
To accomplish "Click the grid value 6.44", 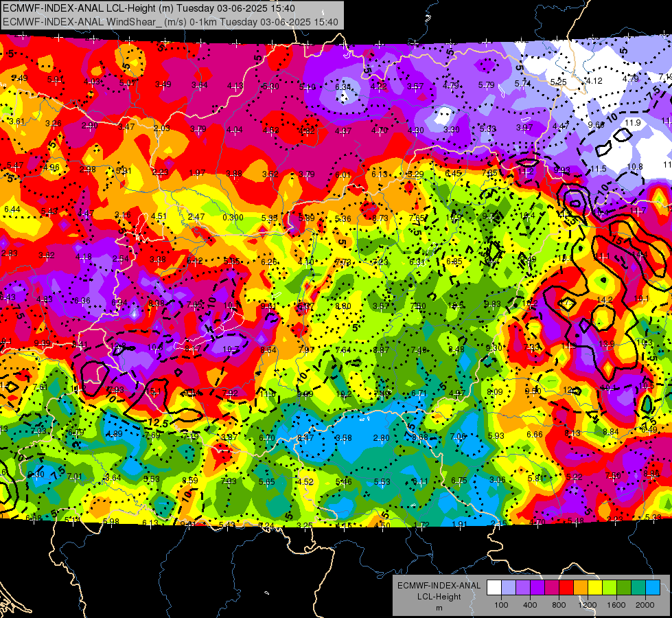I will pyautogui.click(x=12, y=209).
